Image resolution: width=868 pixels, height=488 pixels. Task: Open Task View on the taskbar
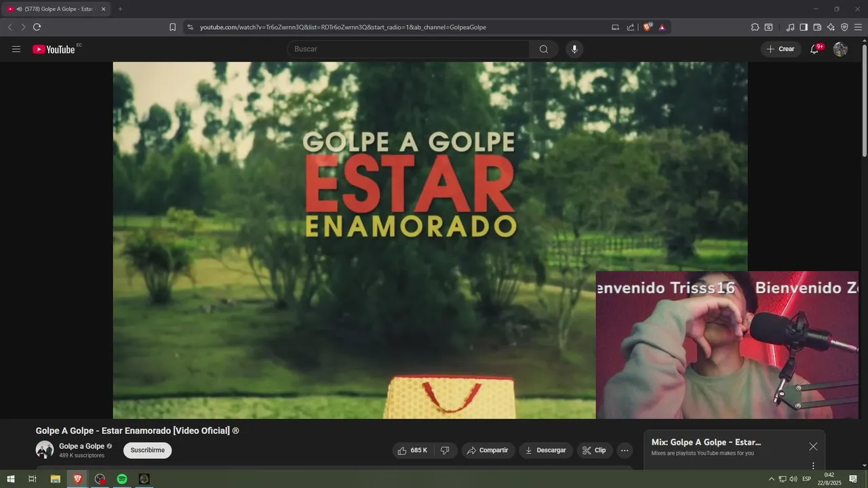pos(32,479)
